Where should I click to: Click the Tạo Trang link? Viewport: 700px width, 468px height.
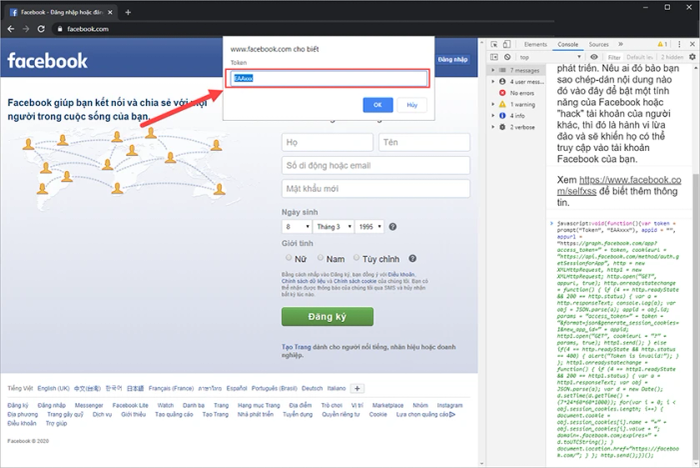(296, 347)
